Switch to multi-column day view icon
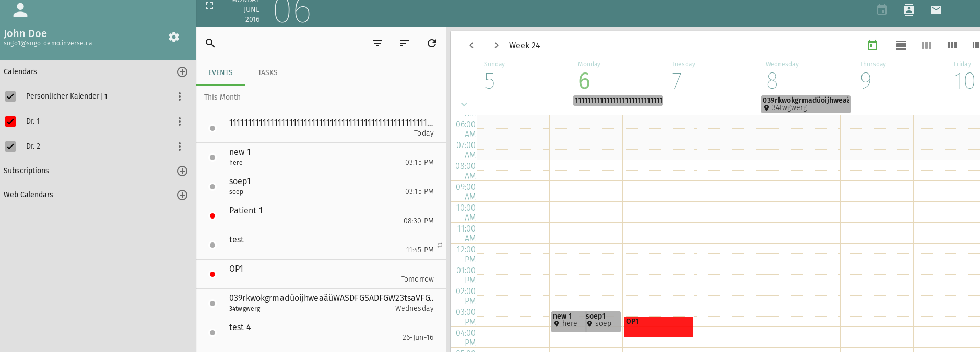Viewport: 980px width, 352px height. click(x=926, y=45)
